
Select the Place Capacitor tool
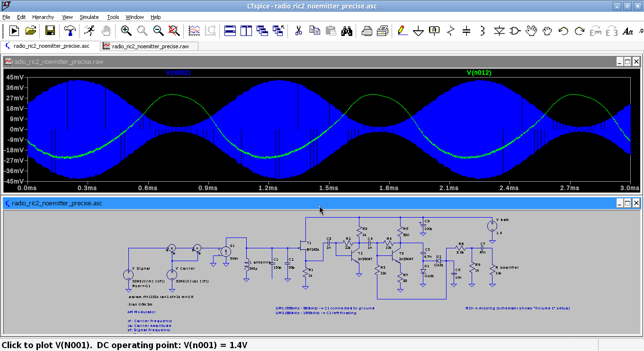coord(466,31)
